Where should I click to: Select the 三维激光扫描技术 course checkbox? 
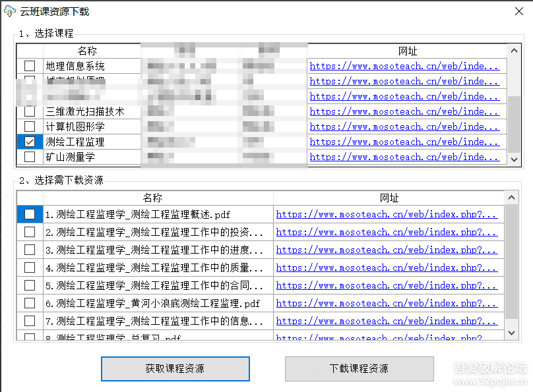30,111
